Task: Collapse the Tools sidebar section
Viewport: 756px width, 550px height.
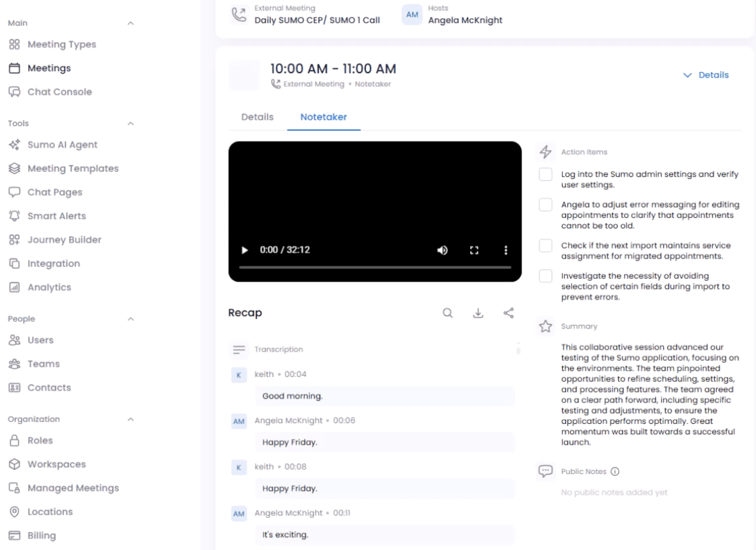Action: click(x=131, y=123)
